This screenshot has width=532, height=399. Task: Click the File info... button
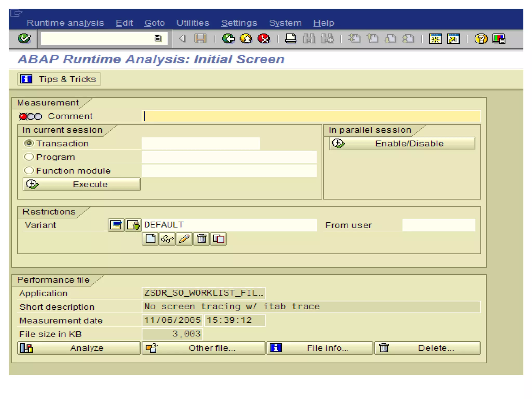[x=320, y=348]
